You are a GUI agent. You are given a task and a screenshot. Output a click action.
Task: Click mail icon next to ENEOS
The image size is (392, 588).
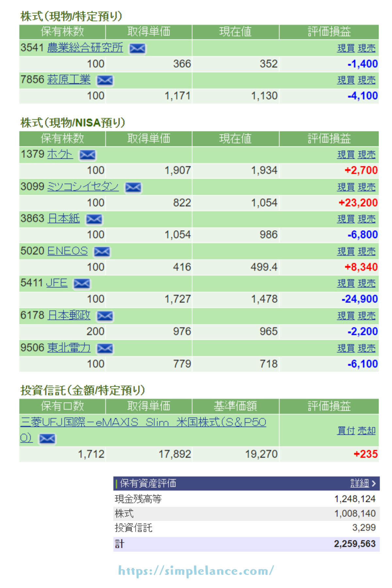tap(102, 252)
